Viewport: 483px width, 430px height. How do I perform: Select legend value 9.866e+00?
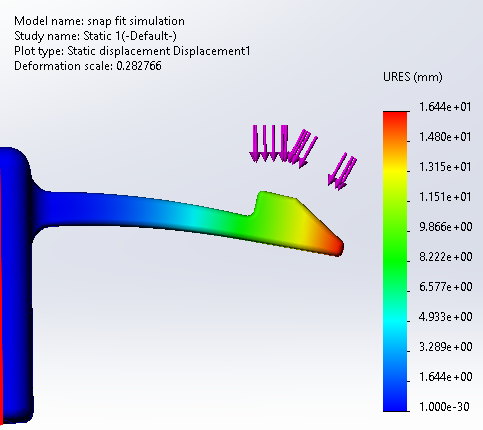[446, 227]
